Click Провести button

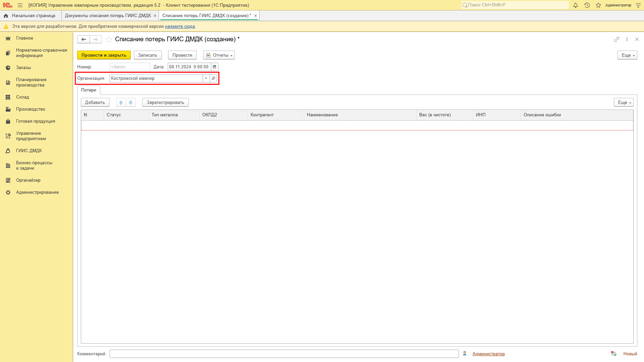(x=182, y=55)
